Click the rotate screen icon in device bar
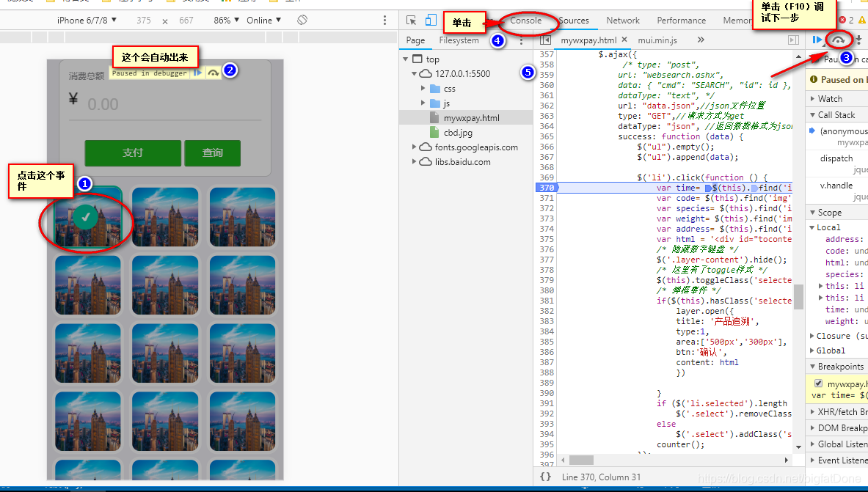 (302, 20)
